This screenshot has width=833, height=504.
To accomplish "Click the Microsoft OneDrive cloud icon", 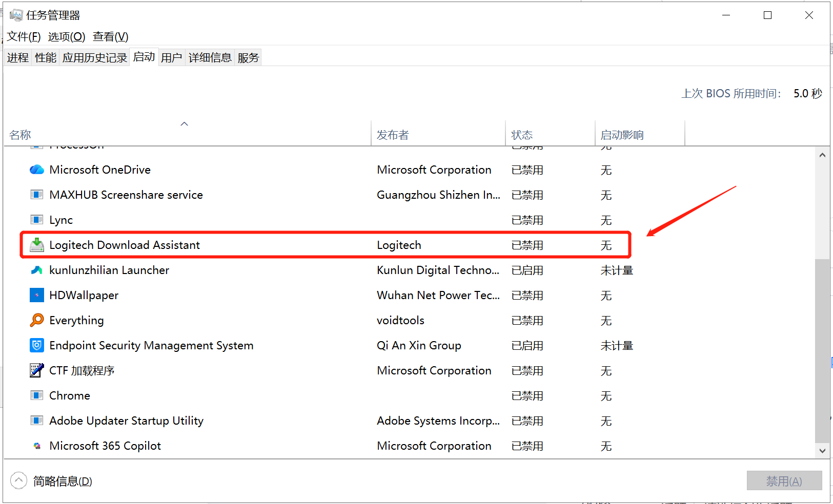I will click(x=37, y=170).
